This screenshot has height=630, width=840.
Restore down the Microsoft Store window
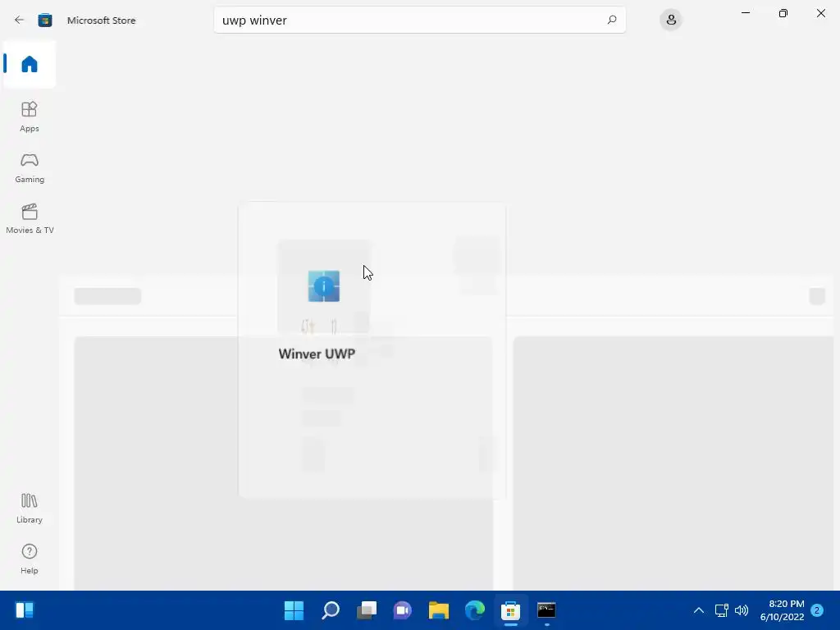[783, 13]
